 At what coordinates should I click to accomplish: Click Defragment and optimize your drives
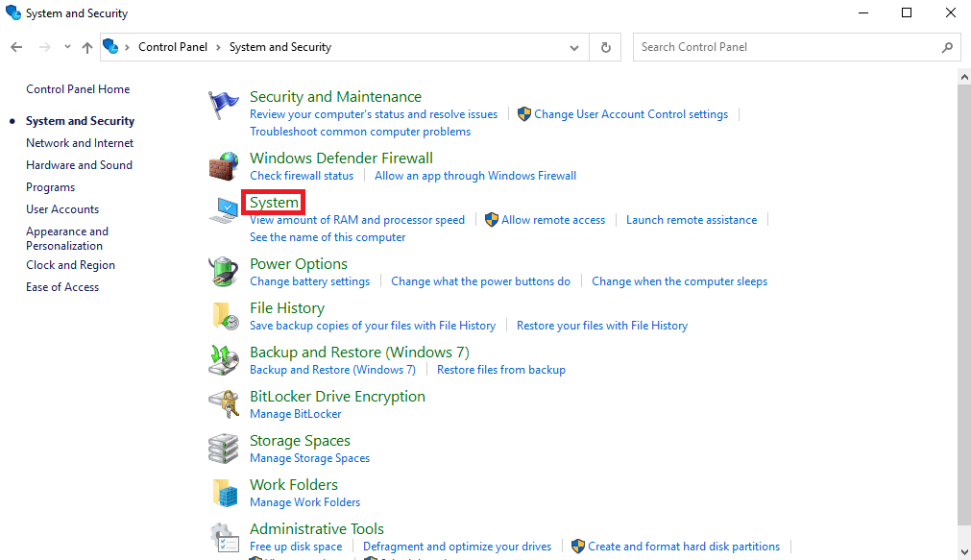point(457,547)
